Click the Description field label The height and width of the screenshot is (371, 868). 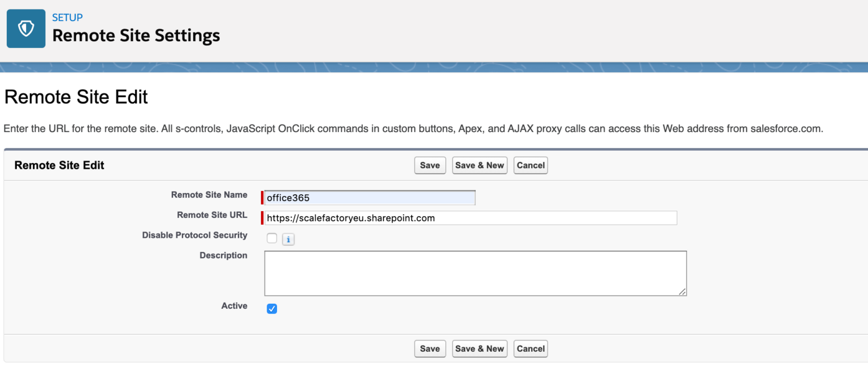[223, 256]
